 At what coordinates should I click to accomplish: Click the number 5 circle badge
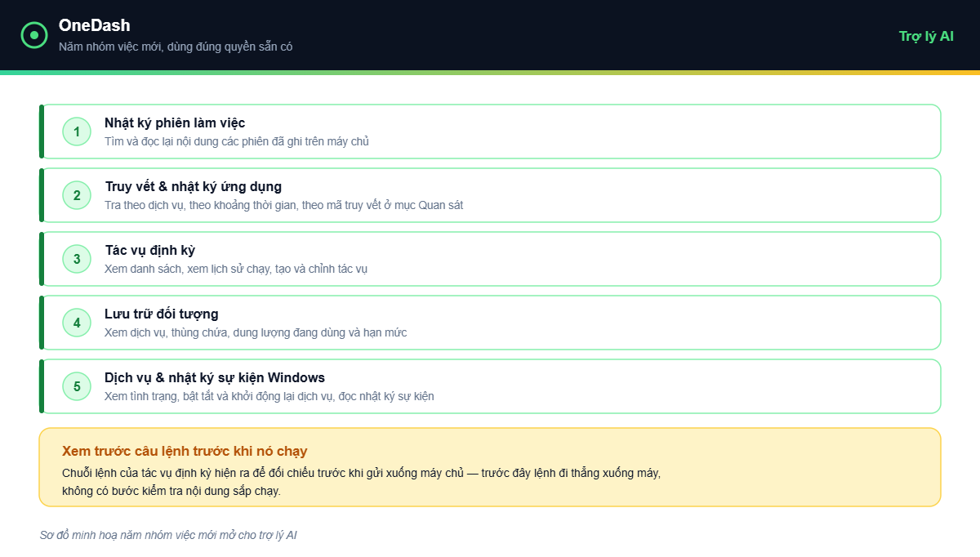click(x=77, y=386)
